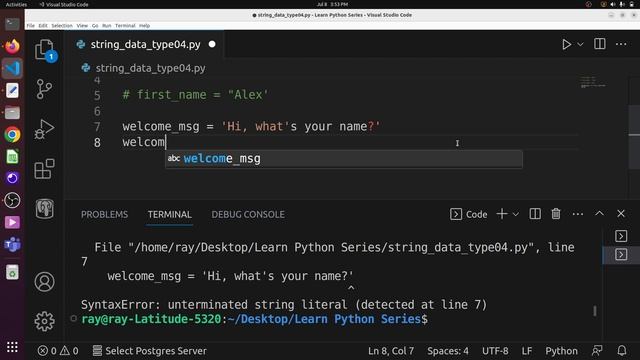Image resolution: width=640 pixels, height=360 pixels.
Task: Show Applications grid in the dock
Action: [x=12, y=347]
